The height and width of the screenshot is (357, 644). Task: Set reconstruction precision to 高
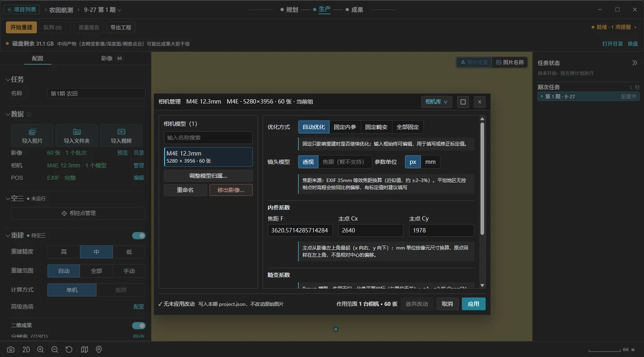coord(64,252)
